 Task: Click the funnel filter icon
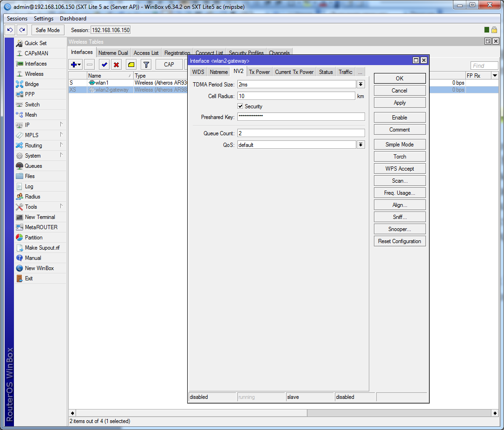coord(146,65)
